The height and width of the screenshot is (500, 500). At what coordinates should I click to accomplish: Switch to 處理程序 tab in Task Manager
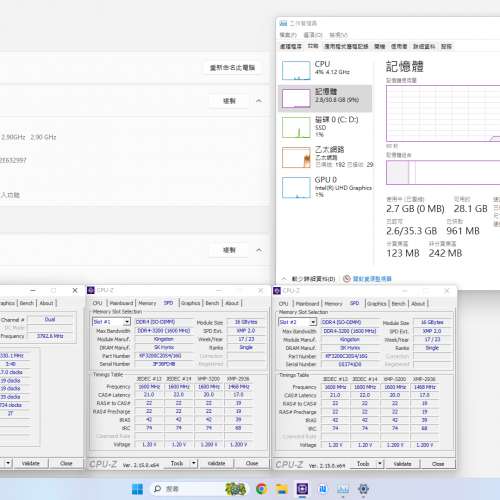pos(291,46)
